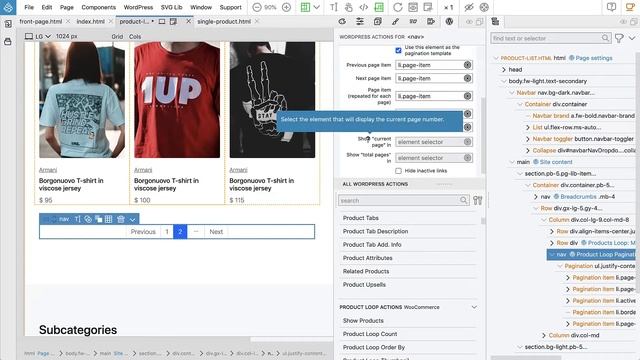This screenshot has height=360, width=640.
Task: Open the style brush panel icon
Action: pyautogui.click(x=395, y=21)
